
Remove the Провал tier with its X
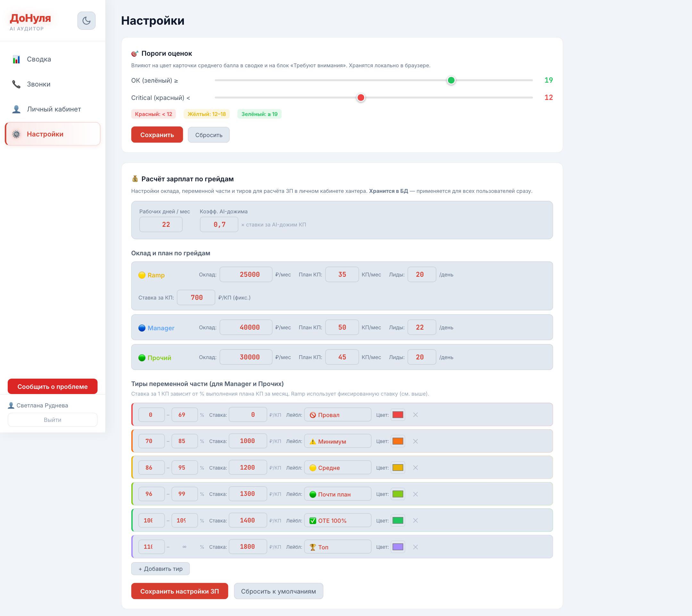tap(416, 415)
